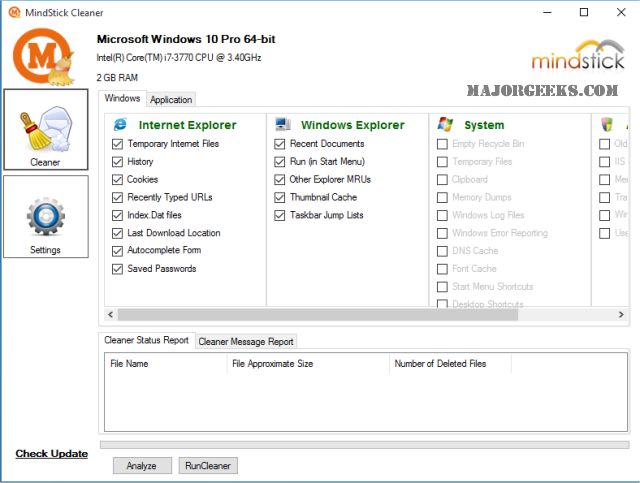Image resolution: width=640 pixels, height=483 pixels.
Task: Open the Settings gear icon panel
Action: [x=46, y=216]
